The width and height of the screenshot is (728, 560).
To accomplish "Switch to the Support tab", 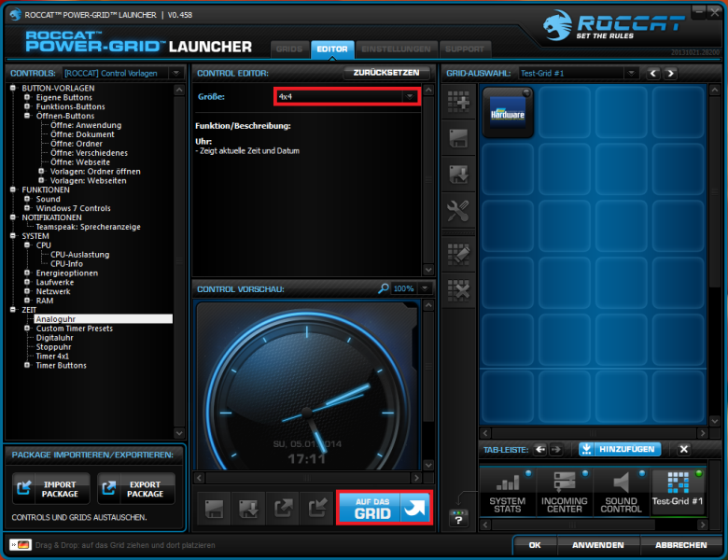I will [x=465, y=49].
